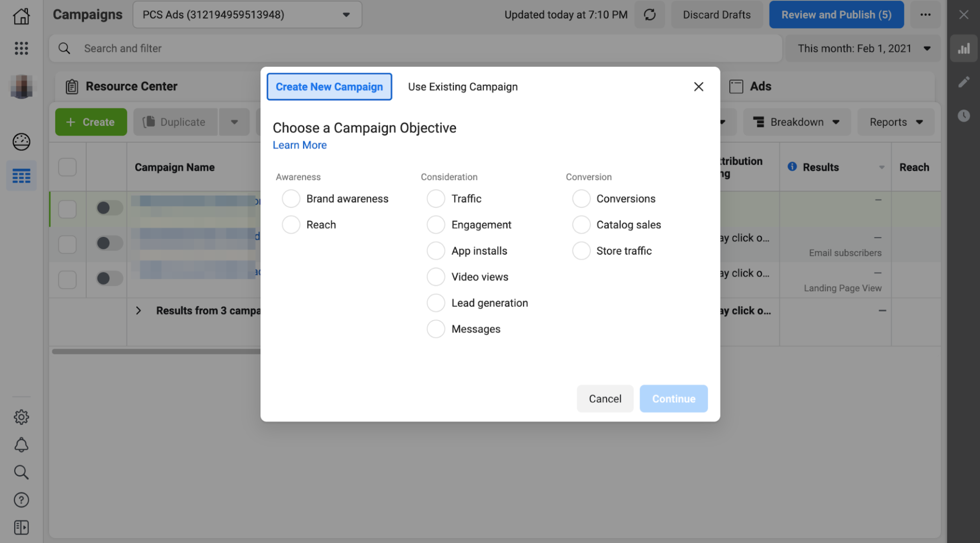
Task: Open the apps grid in the sidebar
Action: (x=21, y=48)
